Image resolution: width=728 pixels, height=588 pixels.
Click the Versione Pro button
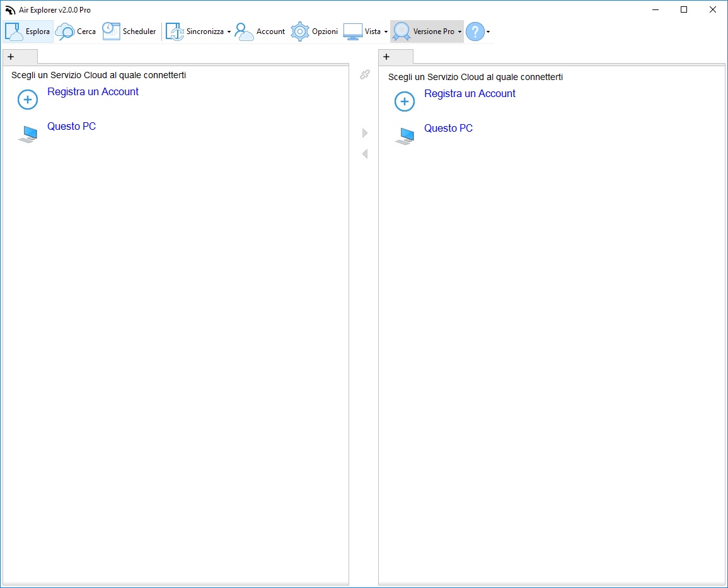point(424,32)
